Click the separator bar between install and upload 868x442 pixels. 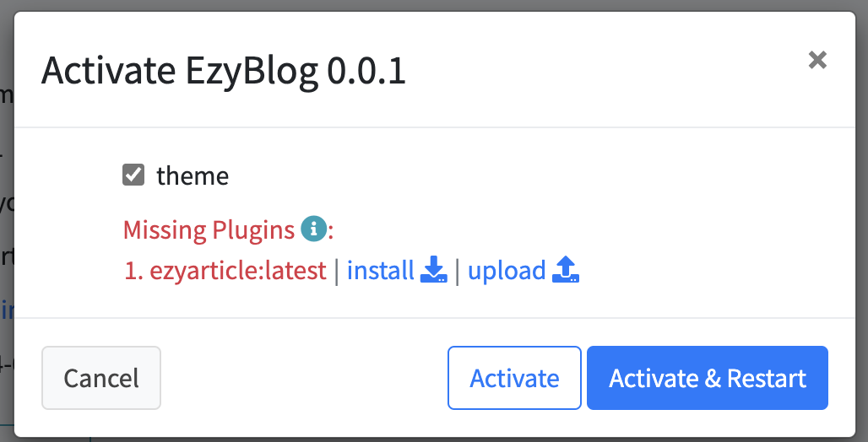click(458, 271)
